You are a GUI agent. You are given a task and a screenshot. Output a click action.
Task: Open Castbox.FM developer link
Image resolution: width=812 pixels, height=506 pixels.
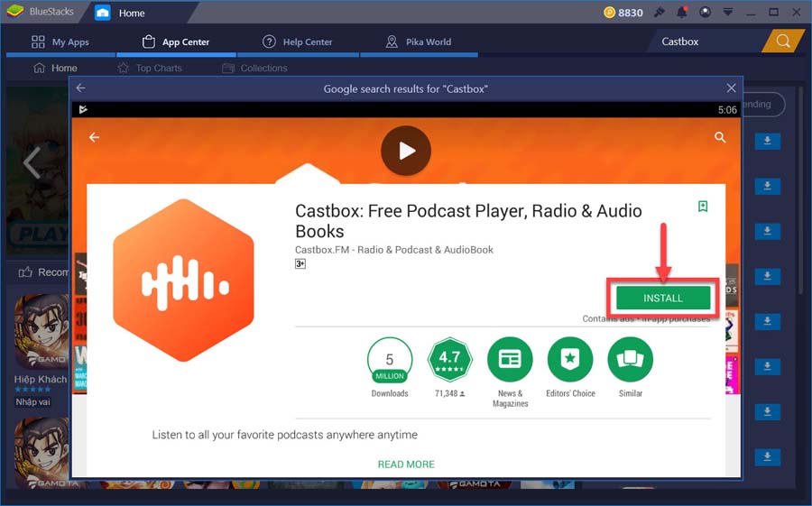(394, 250)
